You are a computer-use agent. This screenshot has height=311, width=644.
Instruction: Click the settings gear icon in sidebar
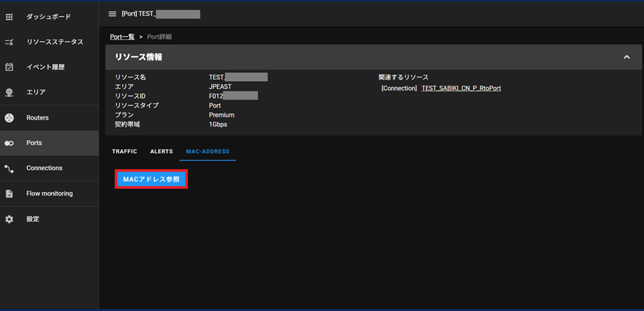(x=9, y=220)
